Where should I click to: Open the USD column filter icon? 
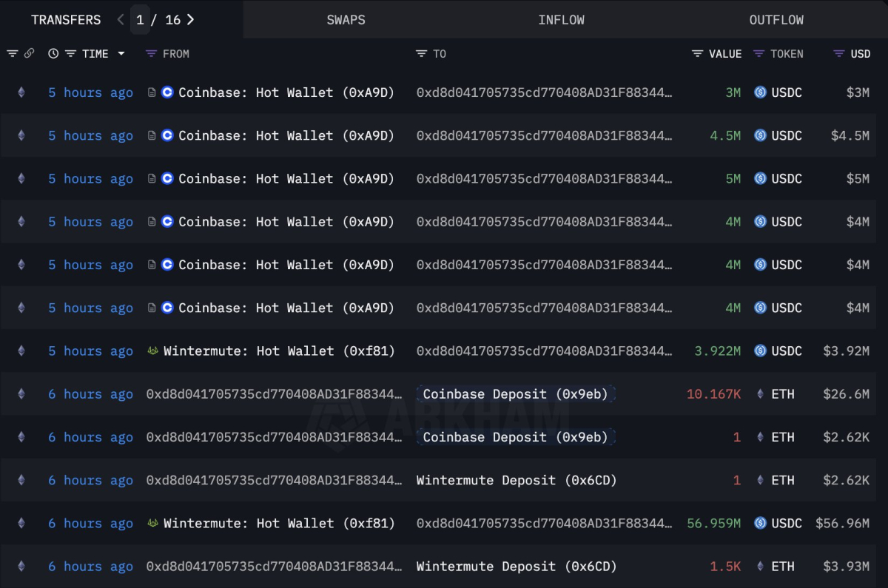click(x=838, y=53)
